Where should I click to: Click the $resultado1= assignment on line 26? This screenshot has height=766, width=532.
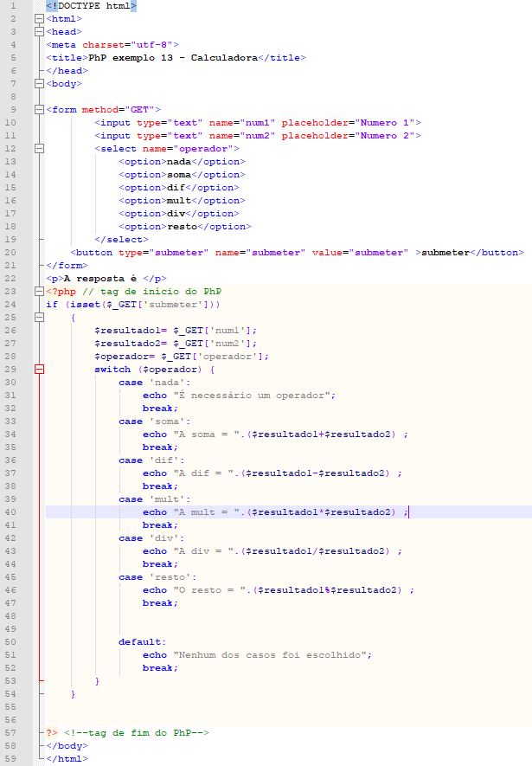(x=131, y=331)
